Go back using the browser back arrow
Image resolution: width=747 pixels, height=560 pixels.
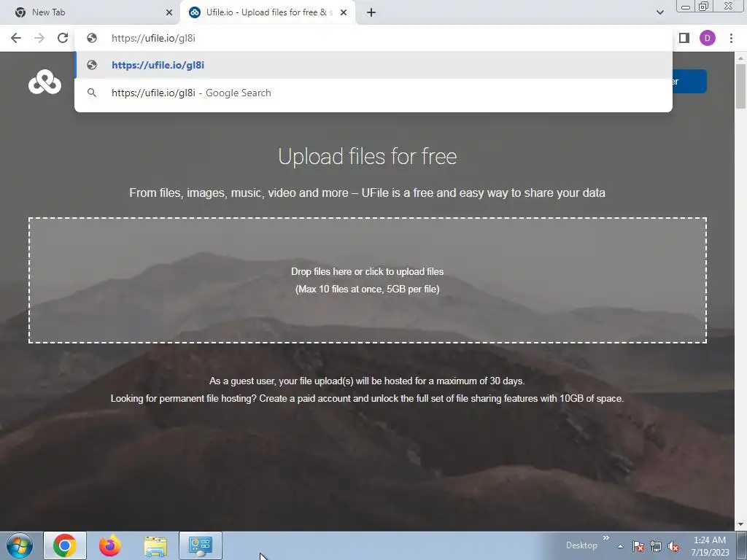tap(16, 38)
